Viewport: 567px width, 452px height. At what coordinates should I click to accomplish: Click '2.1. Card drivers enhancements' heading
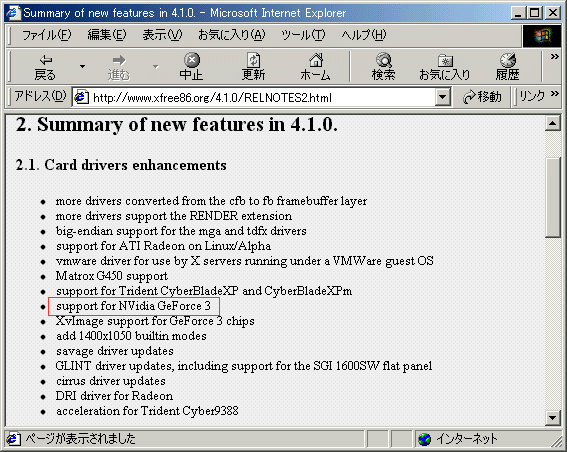(x=121, y=165)
